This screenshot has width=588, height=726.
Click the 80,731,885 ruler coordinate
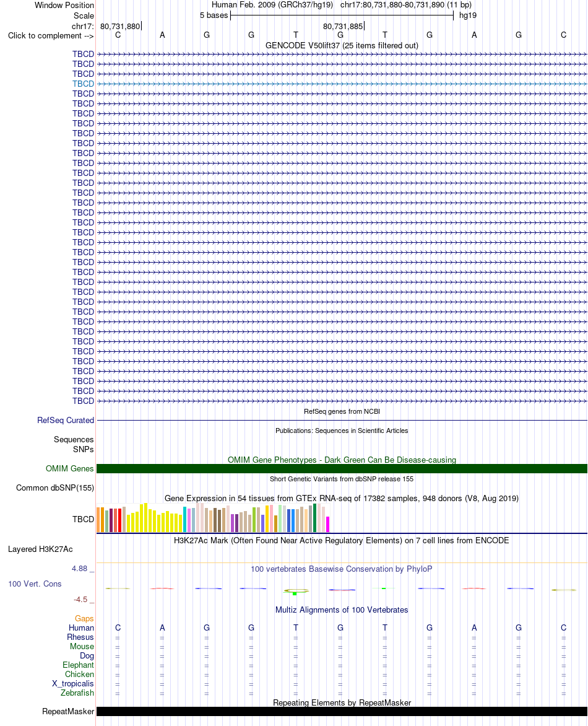pyautogui.click(x=343, y=27)
